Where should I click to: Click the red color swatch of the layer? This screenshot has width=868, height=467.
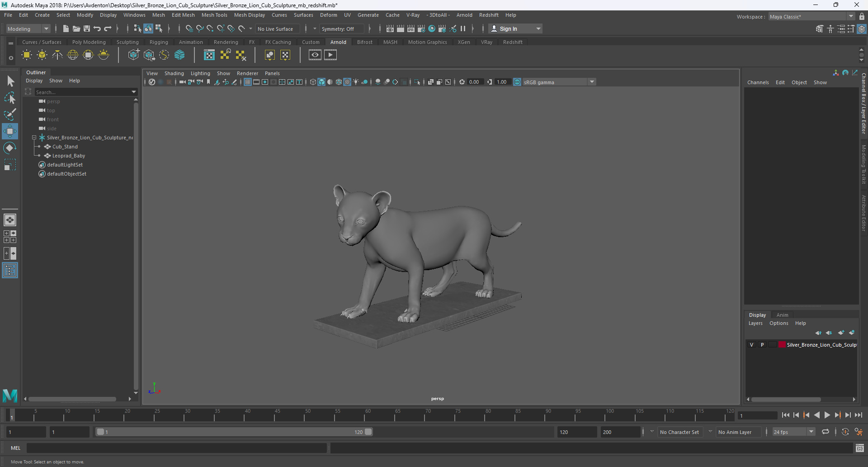click(x=782, y=345)
